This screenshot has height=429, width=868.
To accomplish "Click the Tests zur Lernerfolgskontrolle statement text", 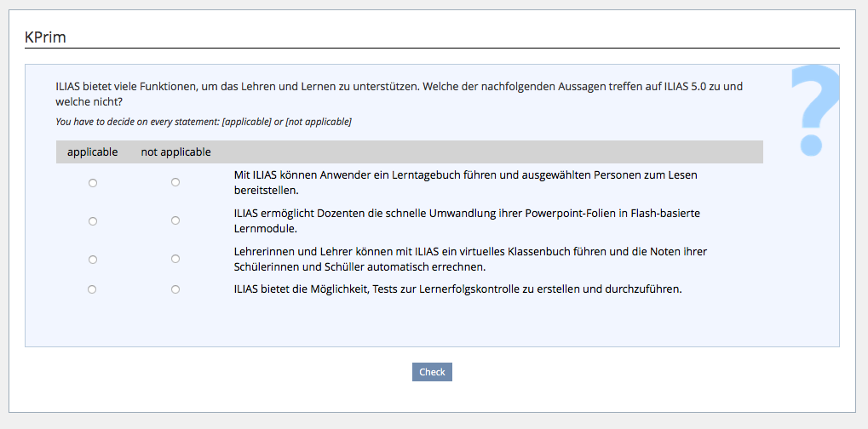I will pos(457,289).
